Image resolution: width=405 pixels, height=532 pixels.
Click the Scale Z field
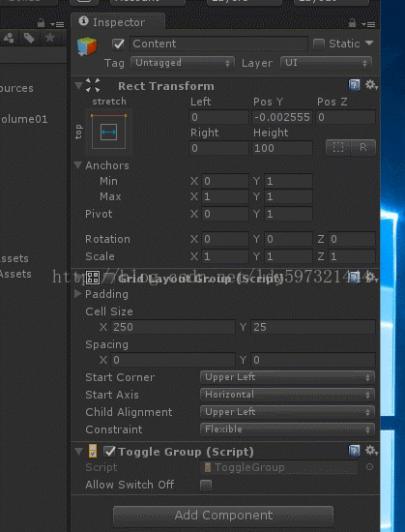tap(352, 256)
